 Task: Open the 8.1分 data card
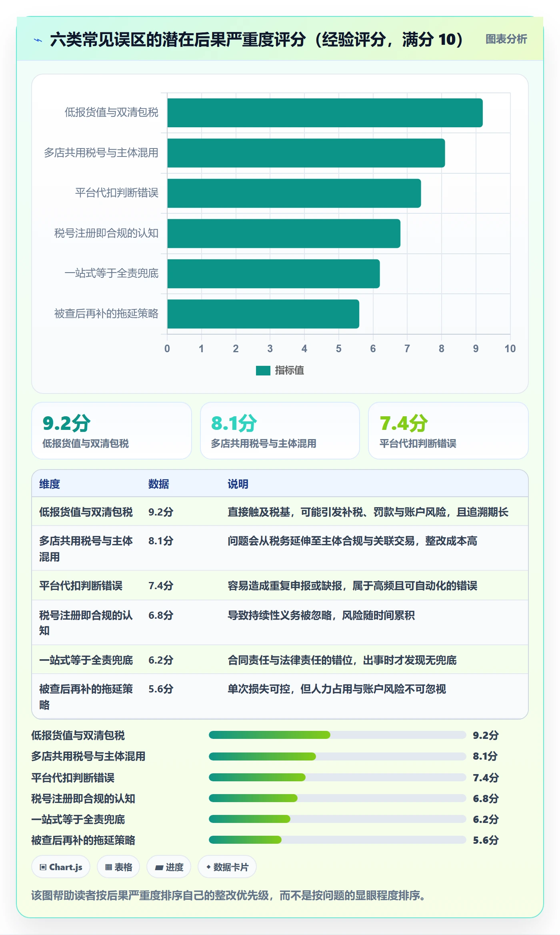tap(280, 431)
